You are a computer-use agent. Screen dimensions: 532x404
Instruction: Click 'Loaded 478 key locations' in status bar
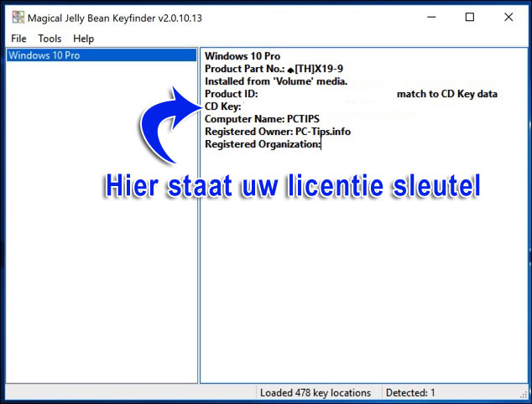pos(316,393)
